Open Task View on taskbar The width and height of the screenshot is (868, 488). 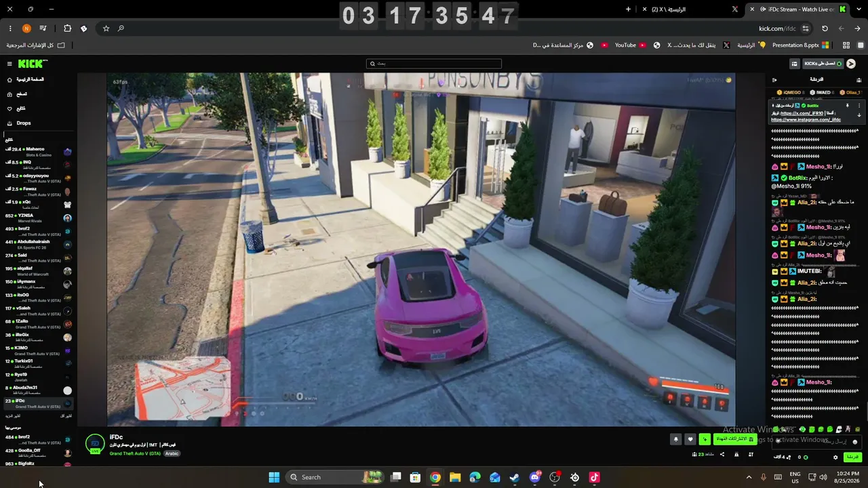(x=396, y=477)
